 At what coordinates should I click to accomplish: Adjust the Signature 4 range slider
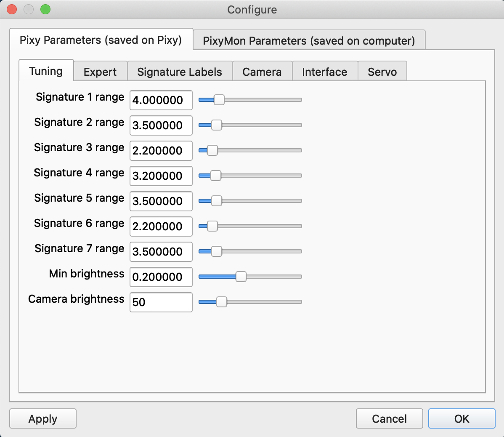[215, 176]
